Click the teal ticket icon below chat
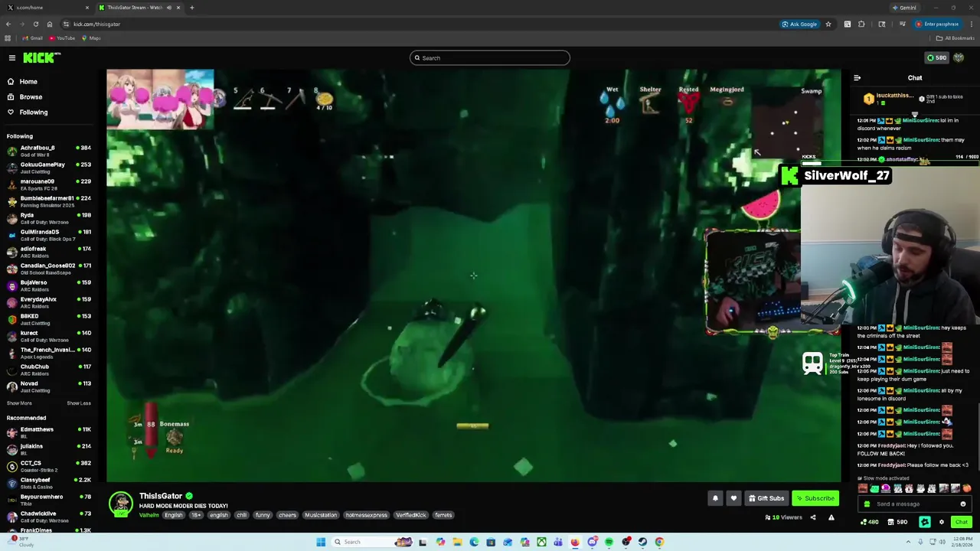This screenshot has height=551, width=980. 925,522
